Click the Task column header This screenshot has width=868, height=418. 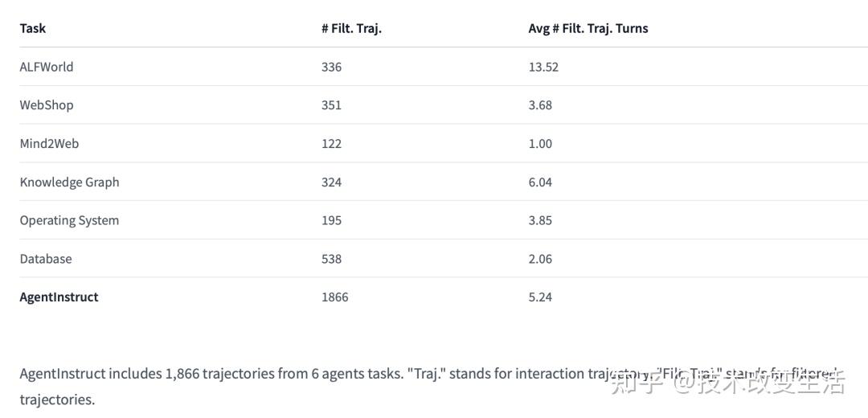click(x=33, y=28)
